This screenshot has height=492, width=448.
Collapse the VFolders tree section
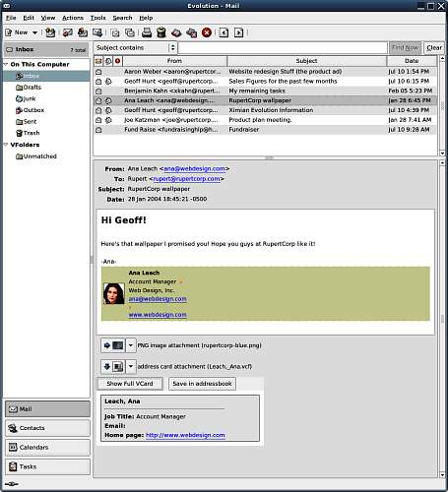pos(6,145)
